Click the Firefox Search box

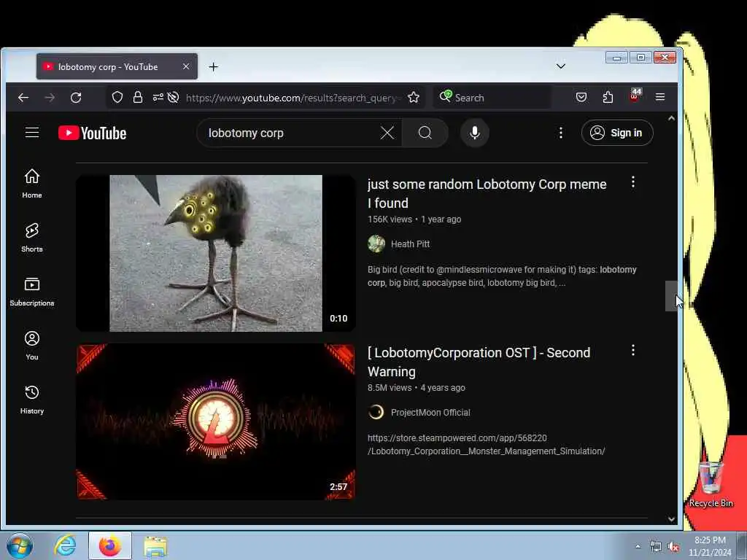492,98
